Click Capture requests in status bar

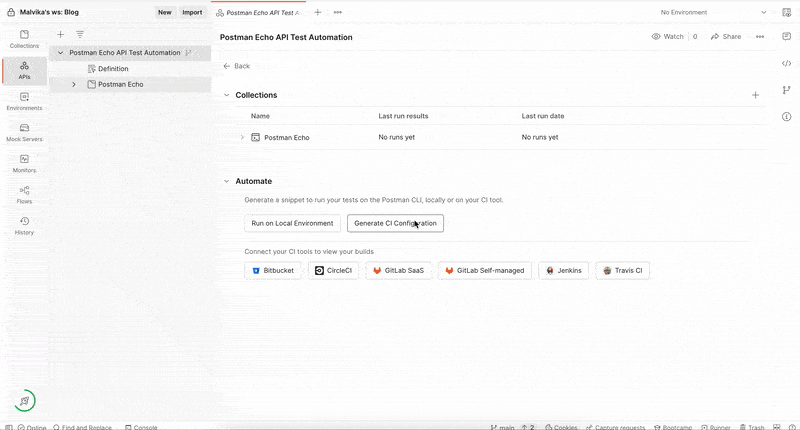click(x=616, y=427)
